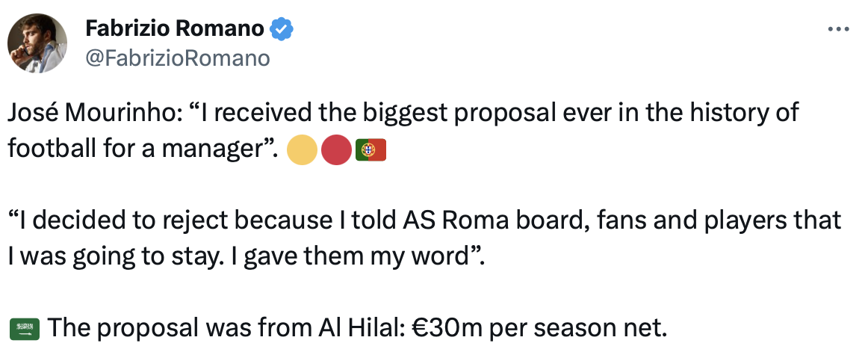Click the yellow circle emoji
Screen dimensions: 868x355
(301, 149)
